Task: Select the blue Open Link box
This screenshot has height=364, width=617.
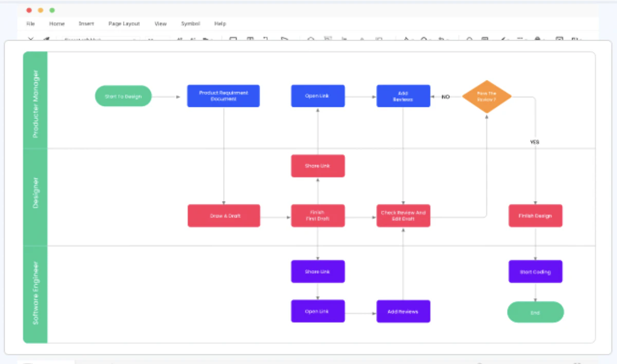Action: click(x=318, y=96)
